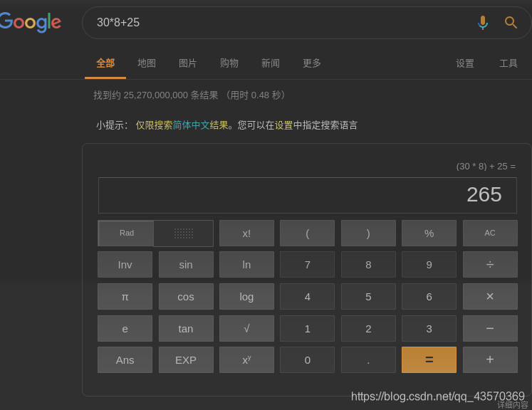
Task: Open the 图片 results tab
Action: click(x=187, y=63)
